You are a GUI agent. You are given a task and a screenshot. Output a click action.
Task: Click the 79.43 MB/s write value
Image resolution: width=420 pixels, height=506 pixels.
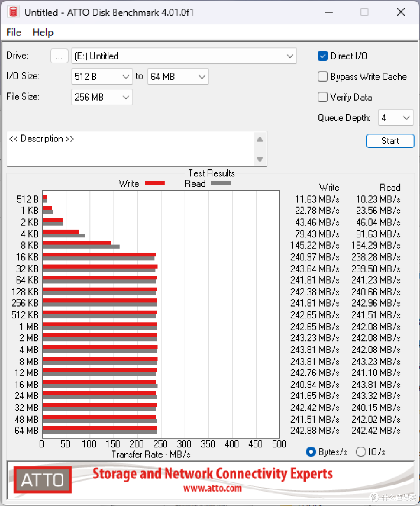(x=317, y=234)
